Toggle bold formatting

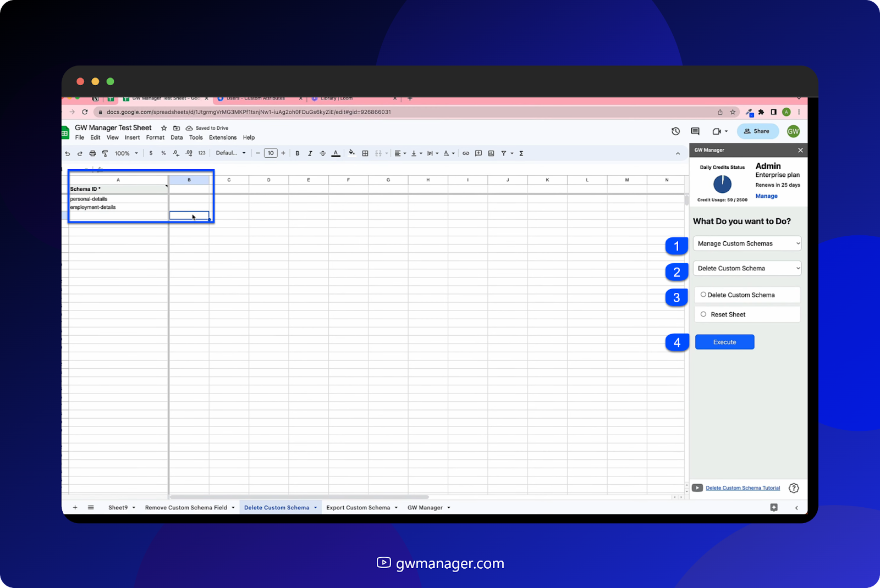[298, 153]
